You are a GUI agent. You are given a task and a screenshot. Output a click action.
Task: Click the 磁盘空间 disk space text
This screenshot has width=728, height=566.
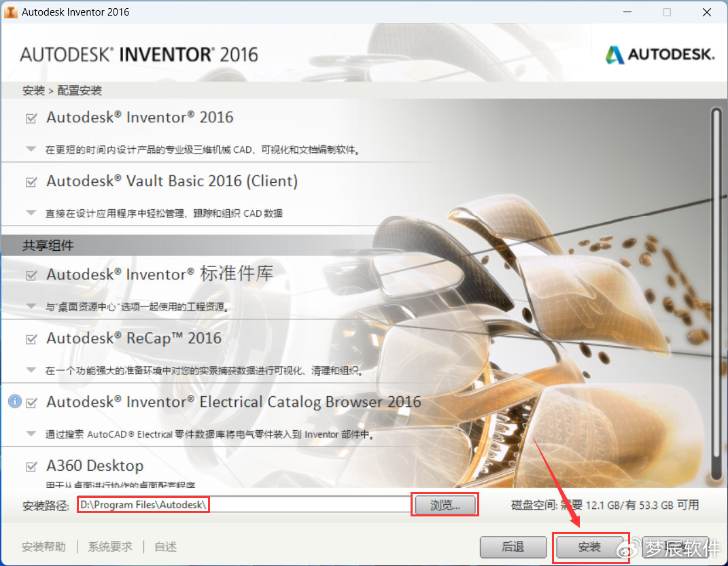tap(605, 505)
